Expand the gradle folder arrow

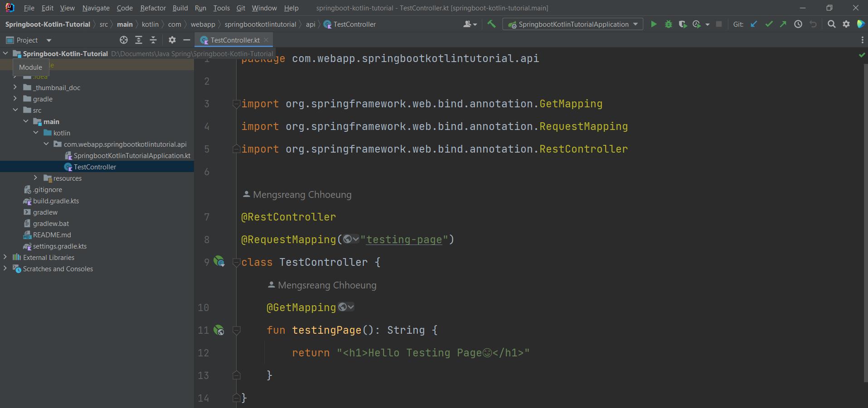coord(15,98)
